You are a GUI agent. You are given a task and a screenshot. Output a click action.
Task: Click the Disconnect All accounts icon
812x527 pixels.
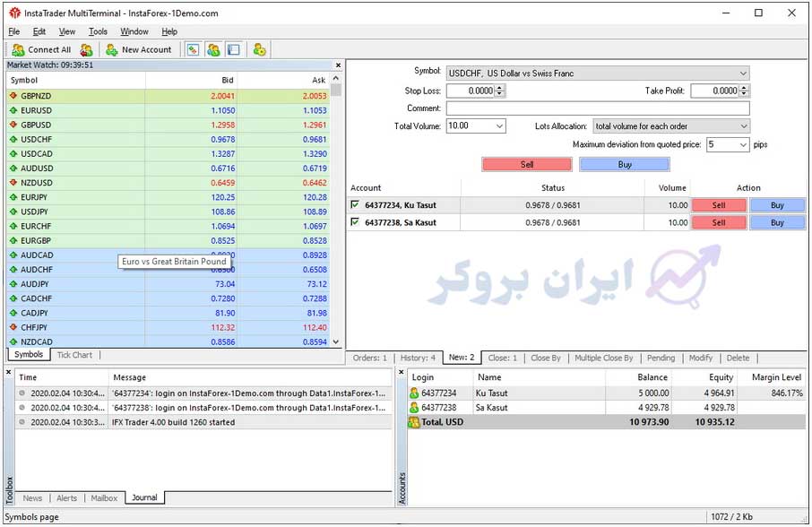pos(86,49)
